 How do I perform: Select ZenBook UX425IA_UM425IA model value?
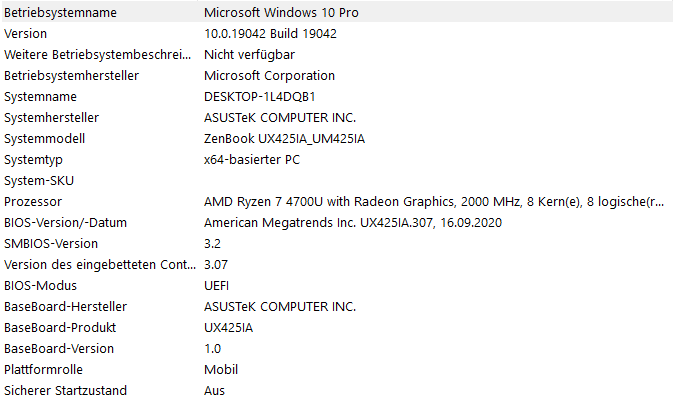(284, 139)
